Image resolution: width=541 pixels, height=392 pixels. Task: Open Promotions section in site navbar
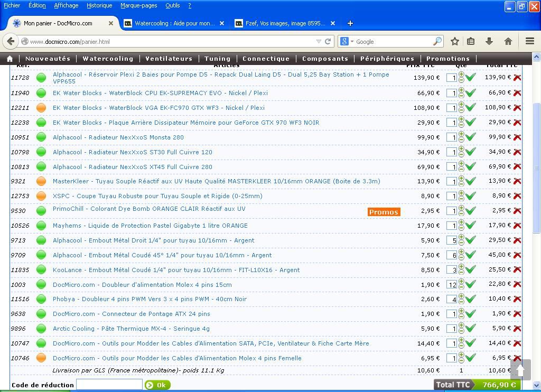448,59
